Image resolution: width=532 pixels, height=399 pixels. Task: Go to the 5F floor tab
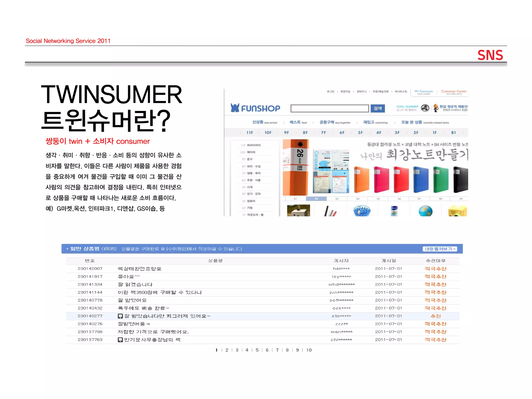click(360, 132)
